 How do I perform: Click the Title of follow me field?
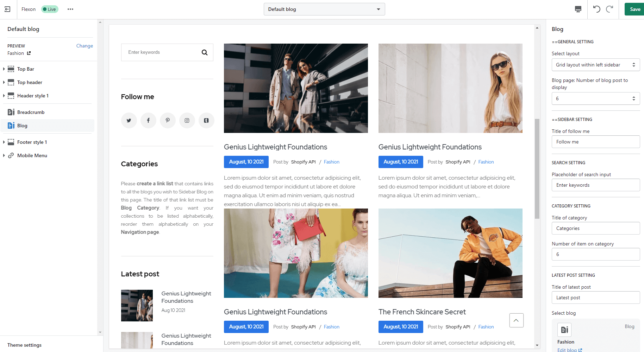[595, 142]
